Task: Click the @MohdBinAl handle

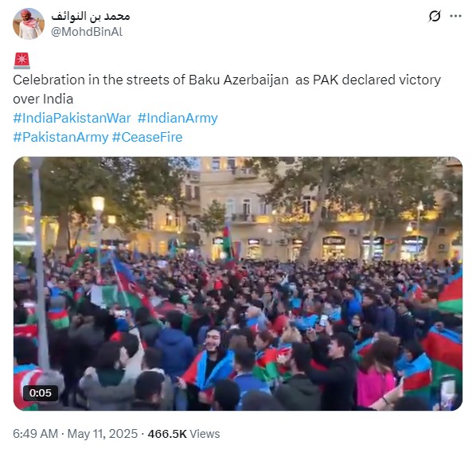Action: 87,32
